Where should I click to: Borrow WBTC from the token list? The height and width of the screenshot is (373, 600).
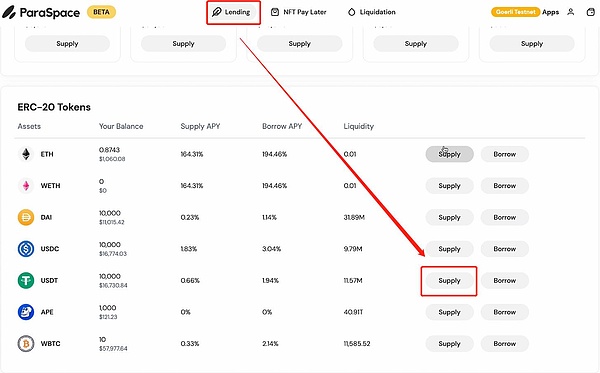pyautogui.click(x=505, y=344)
